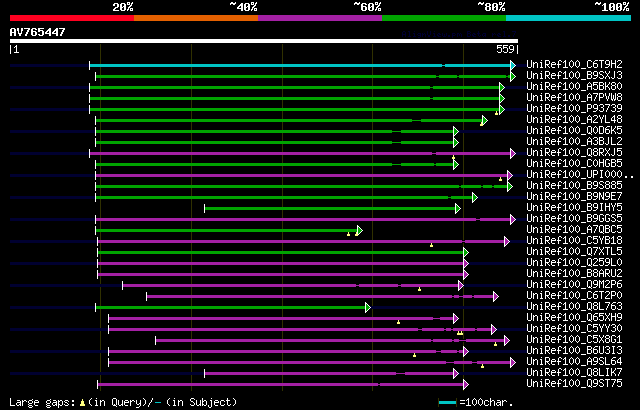The image size is (640, 410).
Task: Click the yellow gap marker under the Q65XH9 bar
Action: 398,322
